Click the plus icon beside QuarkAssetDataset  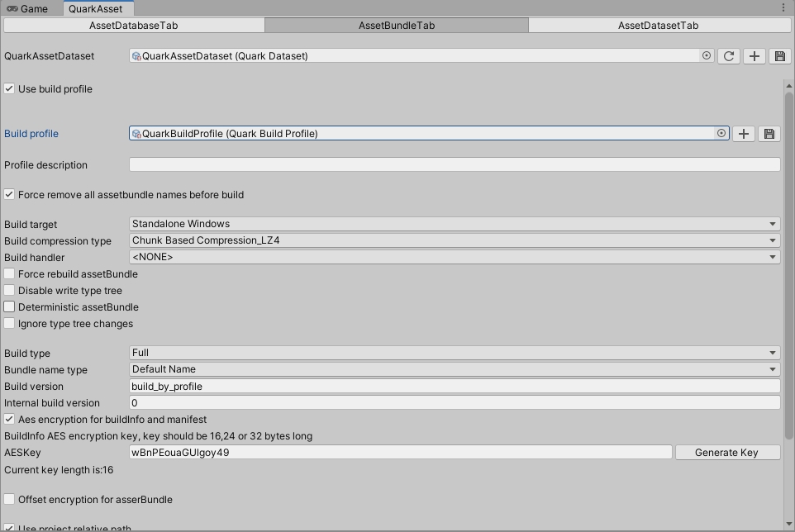tap(755, 55)
